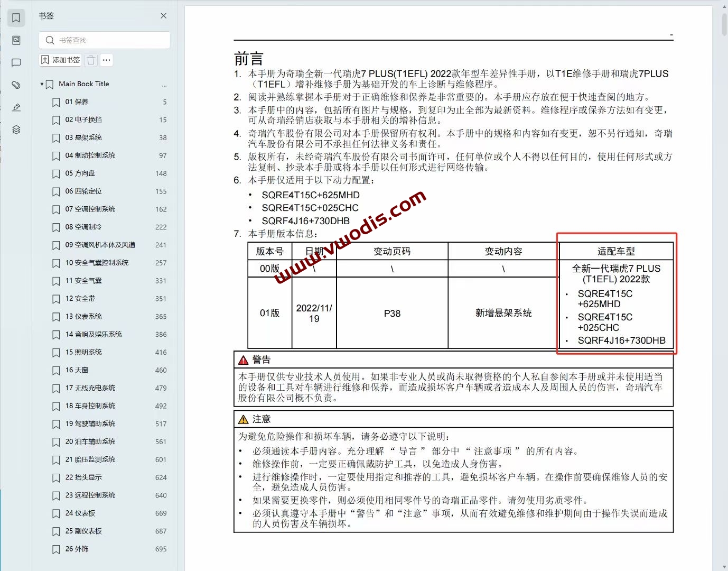Open bookmark 13 仪表系统
Image resolution: width=728 pixels, height=571 pixels.
(x=83, y=316)
